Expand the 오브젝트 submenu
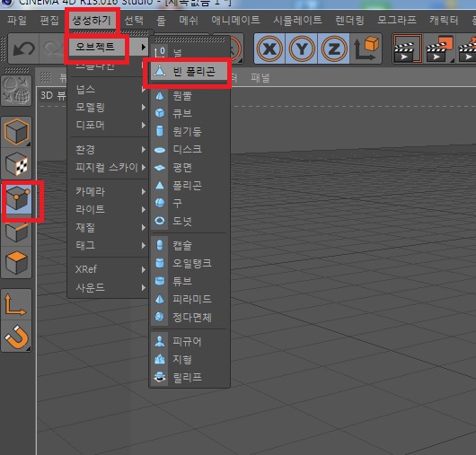The image size is (476, 455). pyautogui.click(x=108, y=47)
